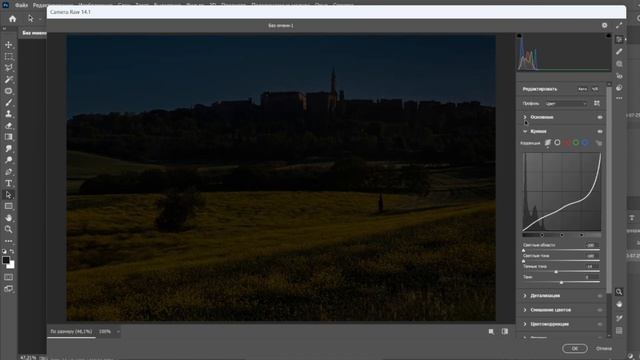Open Camera Raw settings gear icon
640x360 pixels.
coord(604,25)
